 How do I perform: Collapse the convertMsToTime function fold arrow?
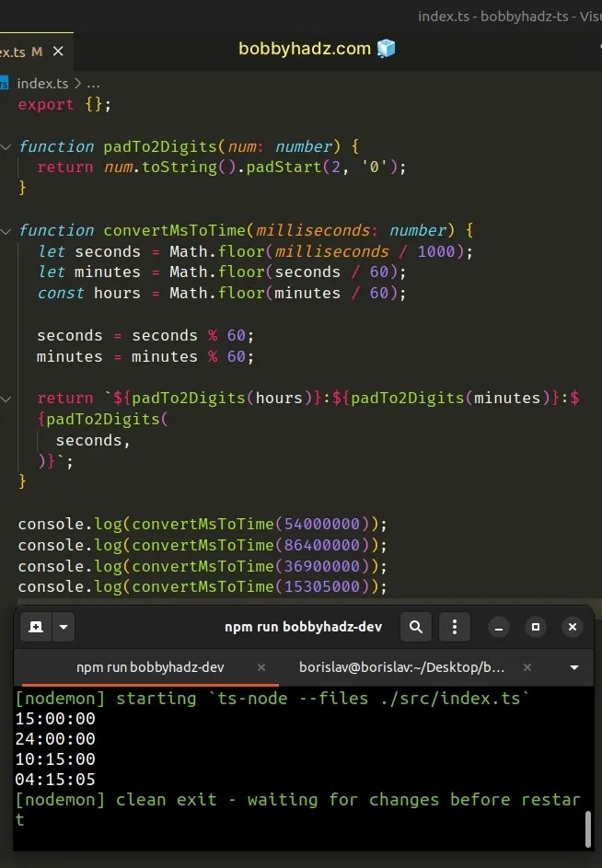(6, 231)
